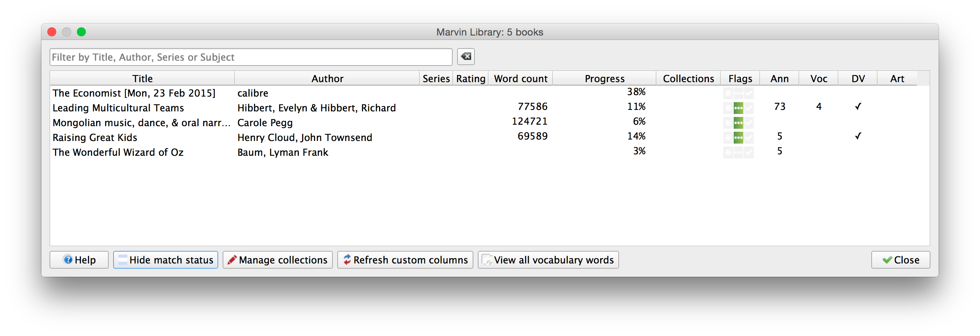This screenshot has width=980, height=336.
Task: Clear the filter text field
Action: 466,57
